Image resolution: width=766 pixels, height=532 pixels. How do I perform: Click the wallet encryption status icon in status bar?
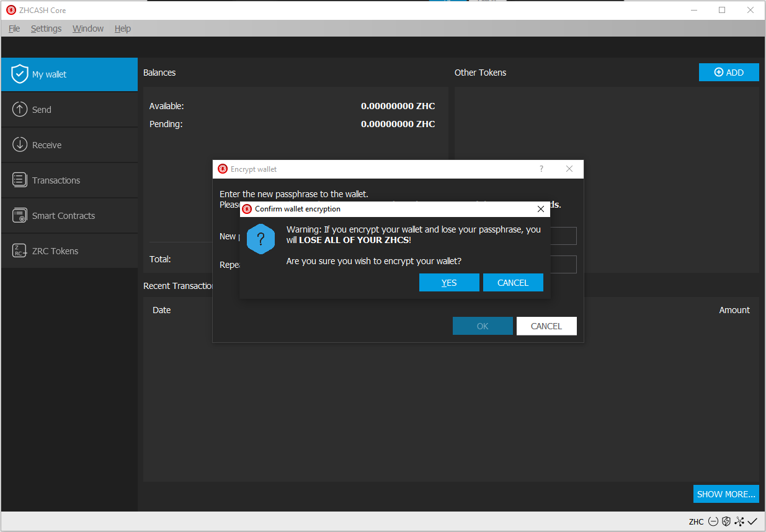coord(713,521)
